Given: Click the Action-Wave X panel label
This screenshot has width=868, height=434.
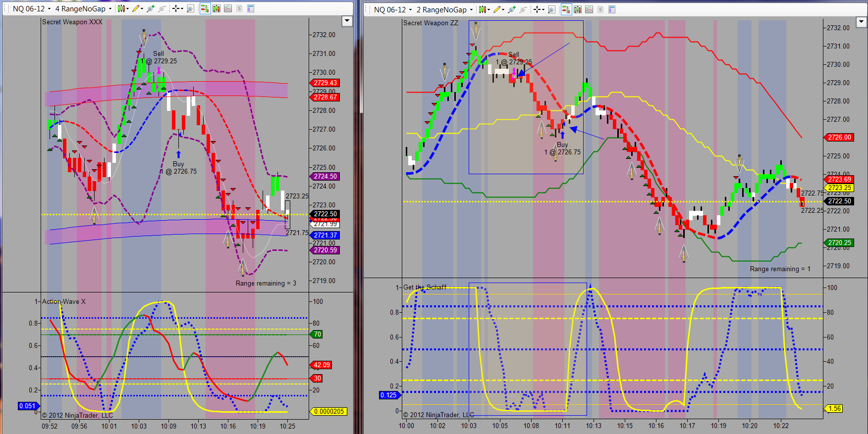Looking at the screenshot, I should coord(64,301).
